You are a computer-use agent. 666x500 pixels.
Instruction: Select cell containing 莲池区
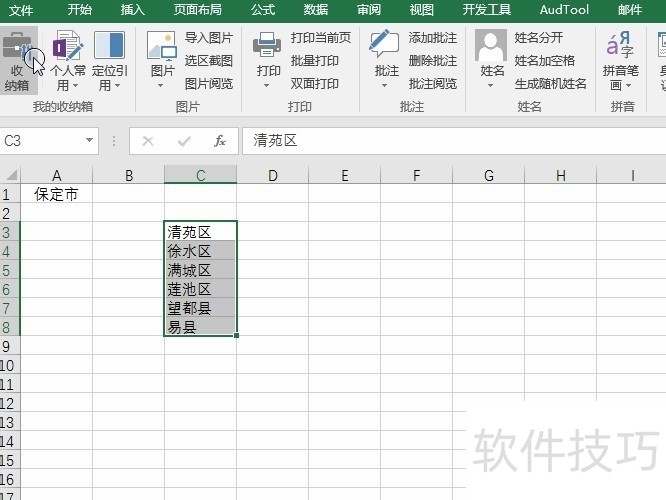click(x=200, y=289)
